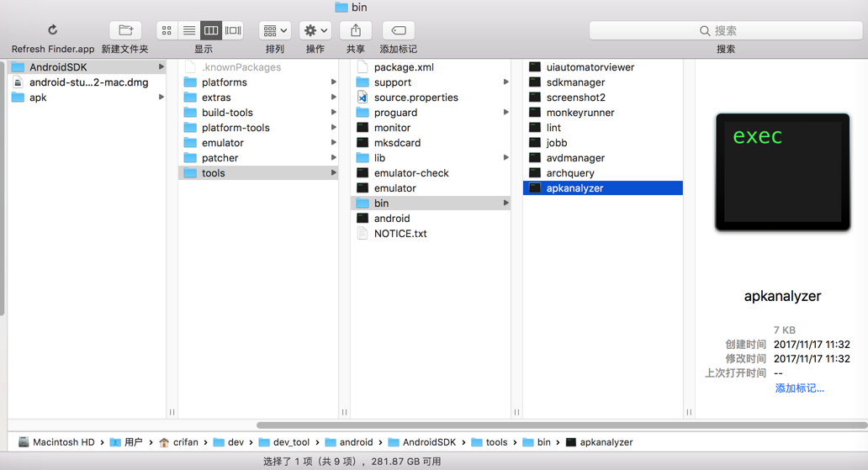Select the jobb executable

(603, 143)
